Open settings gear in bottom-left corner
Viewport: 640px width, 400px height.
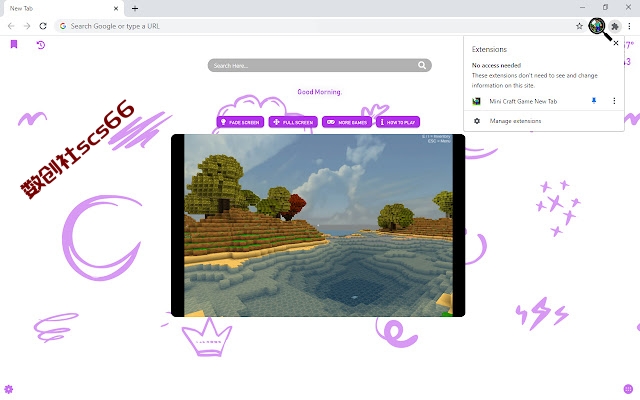tap(9, 389)
